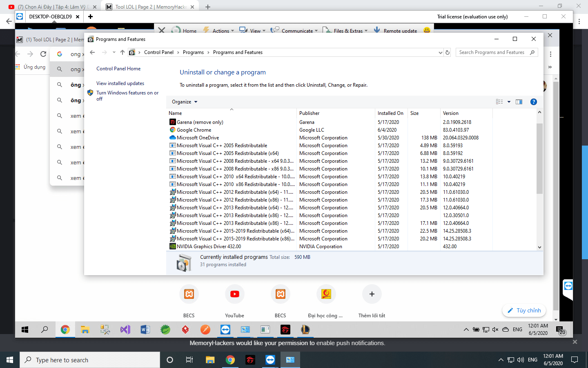Viewport: 588px width, 368px height.
Task: Click TeamViewer icon in the remote taskbar
Action: point(225,330)
